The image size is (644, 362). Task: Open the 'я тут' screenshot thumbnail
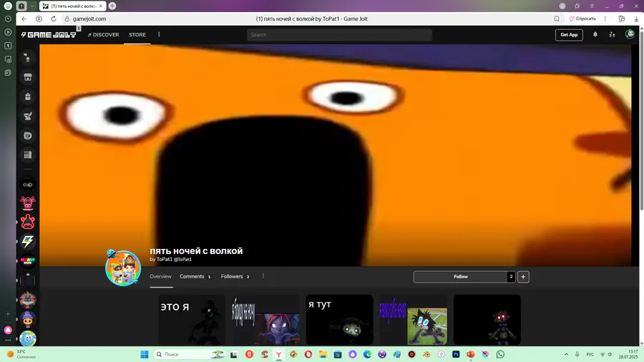[339, 319]
